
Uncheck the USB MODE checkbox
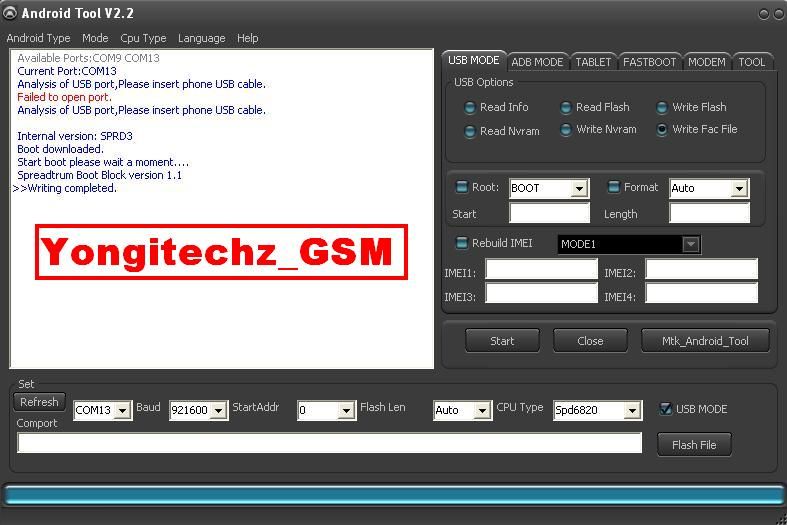tap(666, 409)
